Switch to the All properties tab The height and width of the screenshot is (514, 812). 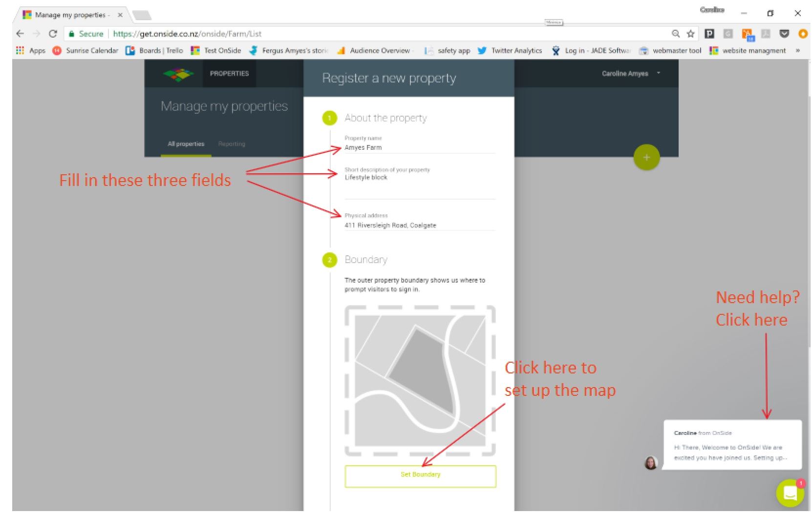[186, 144]
